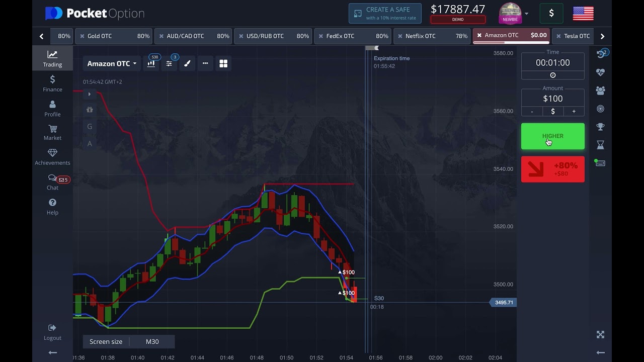Open the keyboard hotkeys icon
The width and height of the screenshot is (644, 362).
click(600, 163)
